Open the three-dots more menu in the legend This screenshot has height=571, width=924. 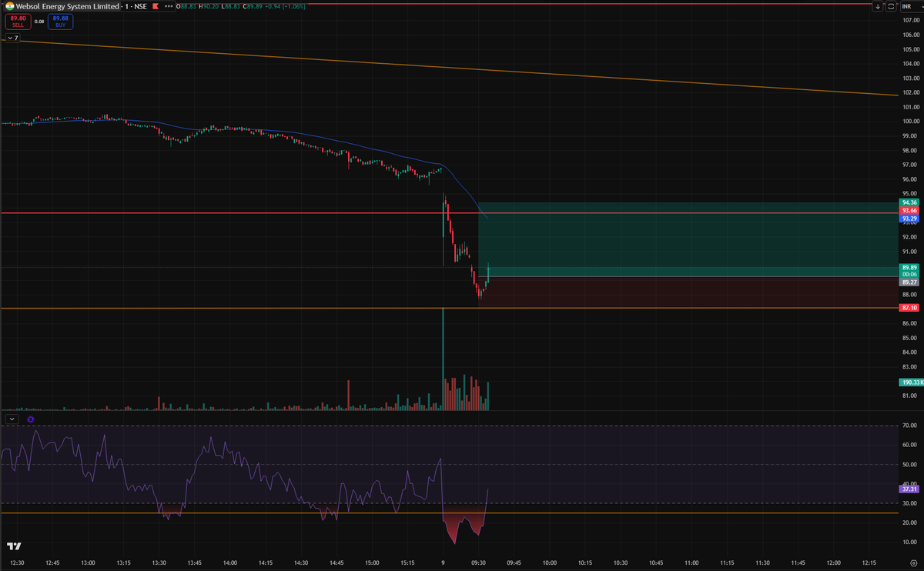(x=169, y=6)
